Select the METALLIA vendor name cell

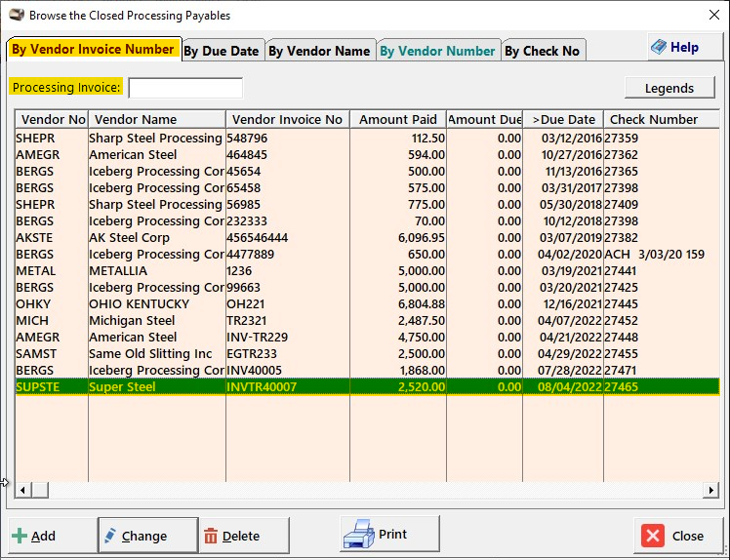pos(157,271)
